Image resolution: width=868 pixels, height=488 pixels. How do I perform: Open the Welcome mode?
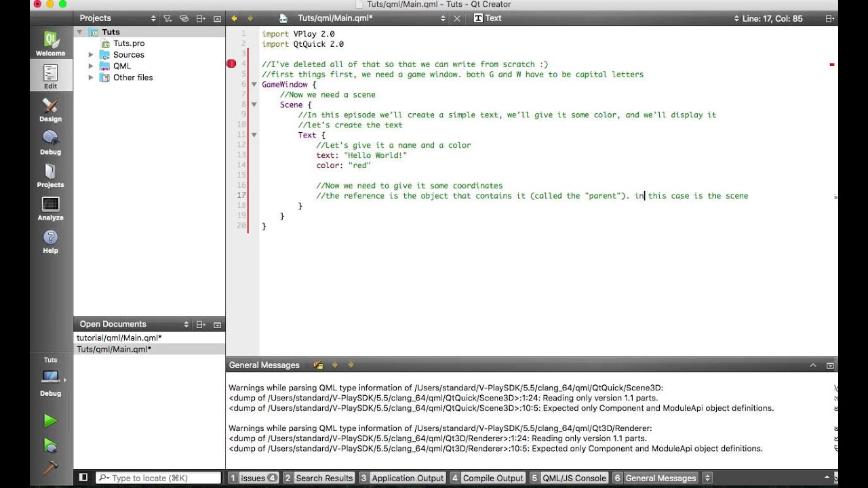click(x=50, y=44)
